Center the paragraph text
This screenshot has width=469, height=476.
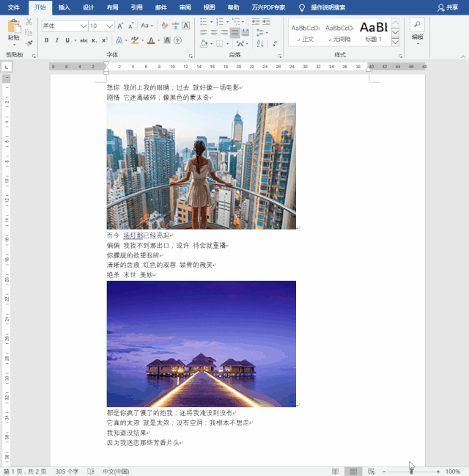pyautogui.click(x=214, y=32)
